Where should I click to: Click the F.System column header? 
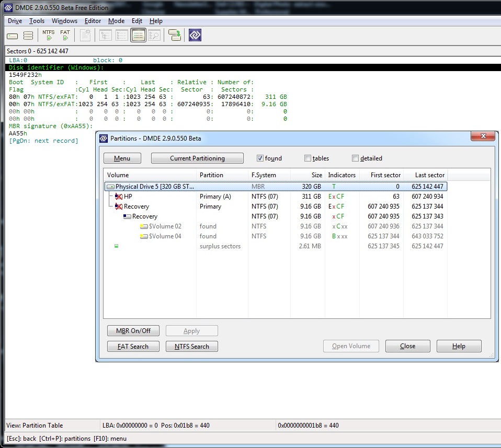pos(269,175)
